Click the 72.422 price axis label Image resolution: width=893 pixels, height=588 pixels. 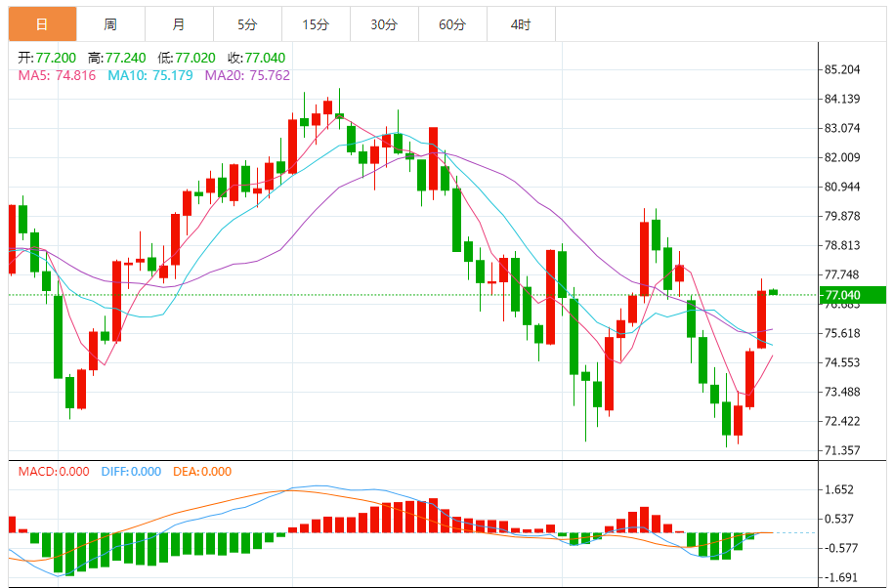click(842, 421)
